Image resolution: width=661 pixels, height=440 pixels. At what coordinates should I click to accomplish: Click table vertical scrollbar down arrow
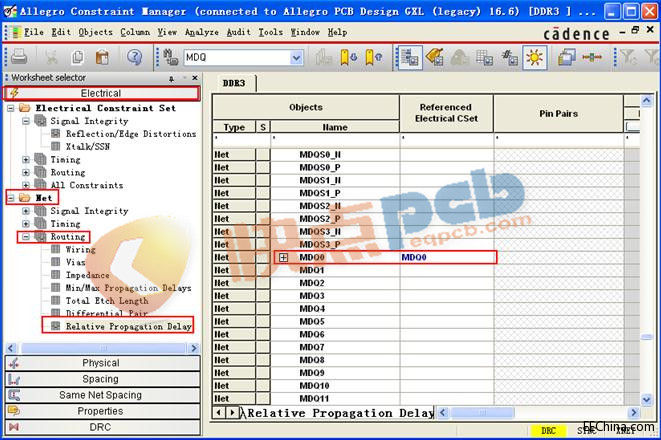point(646,398)
